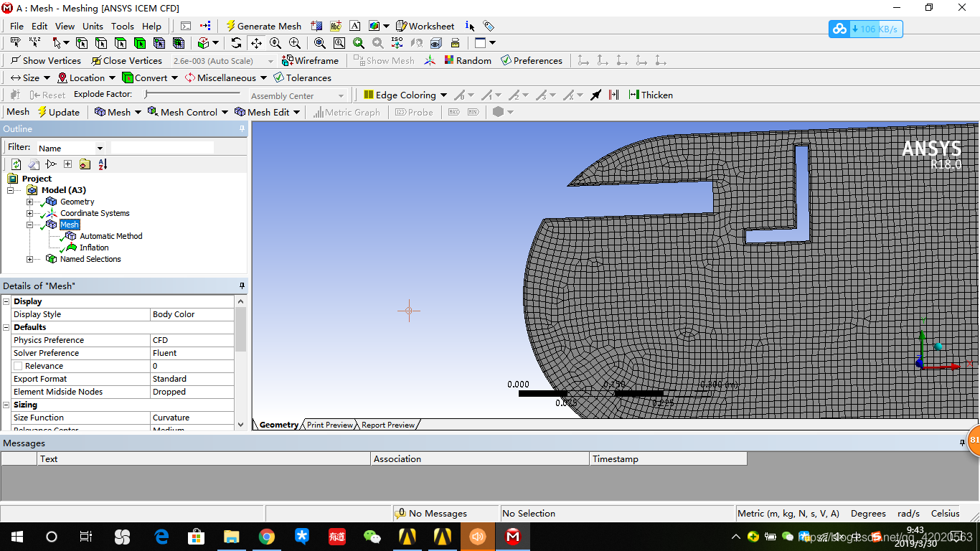The image size is (980, 551).
Task: Click the folder filter icon in Outline toolbar
Action: click(85, 164)
